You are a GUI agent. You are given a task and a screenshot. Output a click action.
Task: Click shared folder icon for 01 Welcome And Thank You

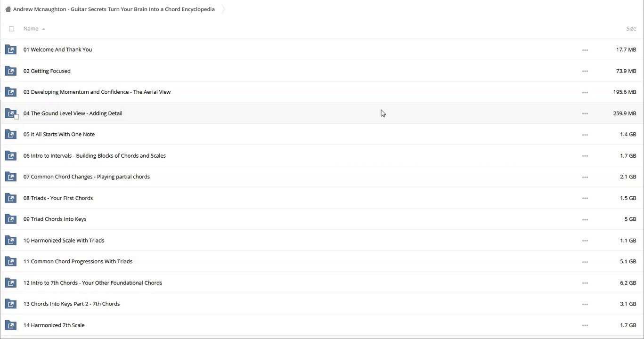(10, 49)
